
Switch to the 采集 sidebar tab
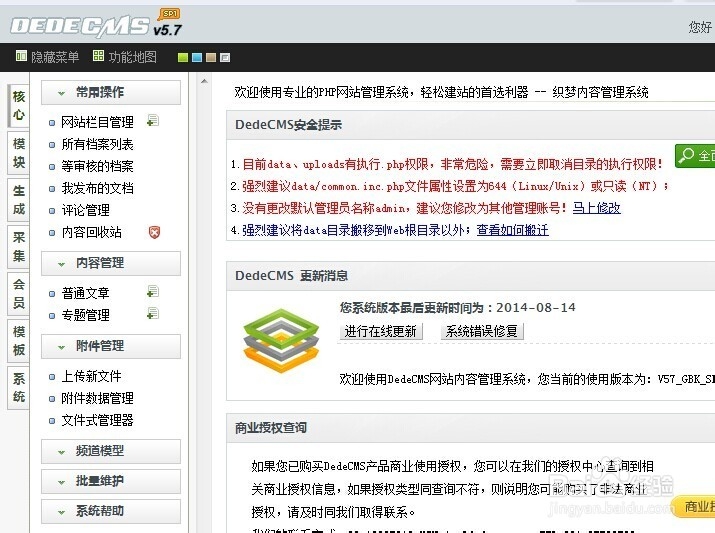19,247
